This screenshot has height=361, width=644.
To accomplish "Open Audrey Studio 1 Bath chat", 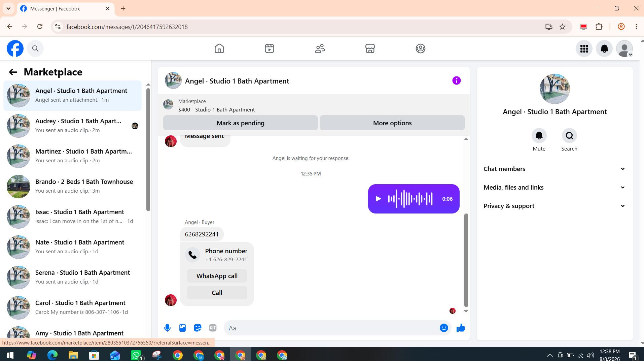I will (72, 126).
